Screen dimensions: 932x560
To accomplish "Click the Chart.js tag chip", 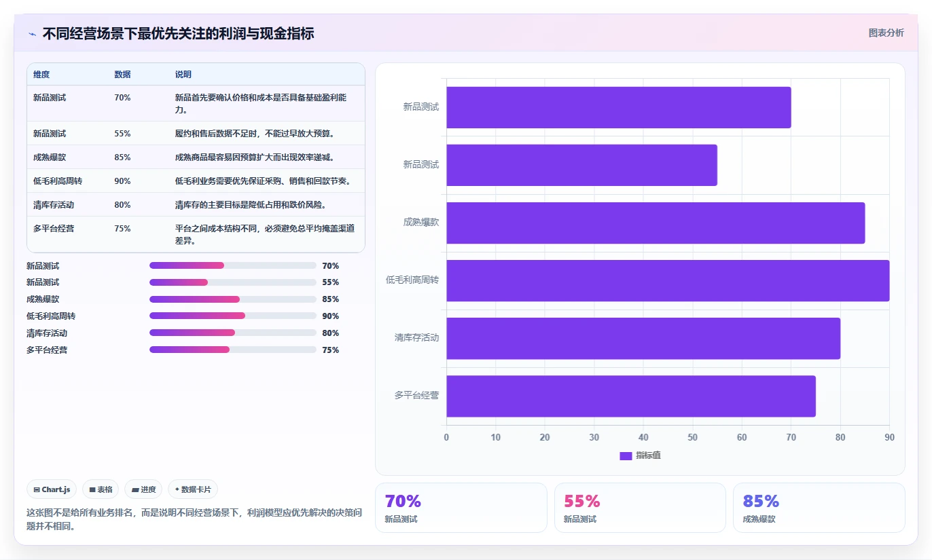I will 52,489.
